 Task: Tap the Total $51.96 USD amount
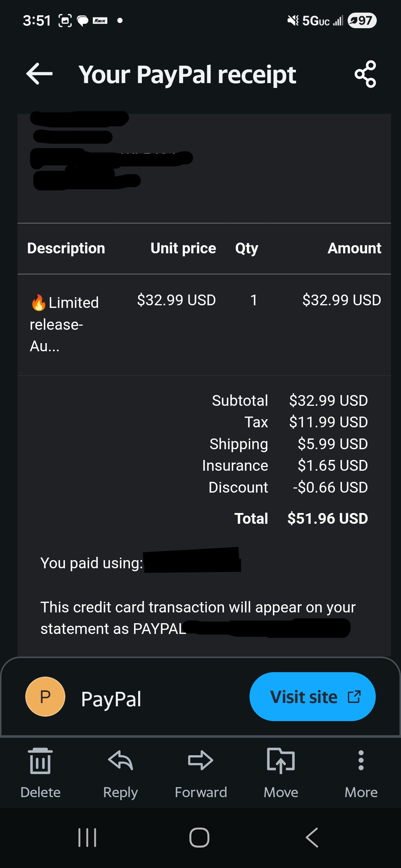327,518
